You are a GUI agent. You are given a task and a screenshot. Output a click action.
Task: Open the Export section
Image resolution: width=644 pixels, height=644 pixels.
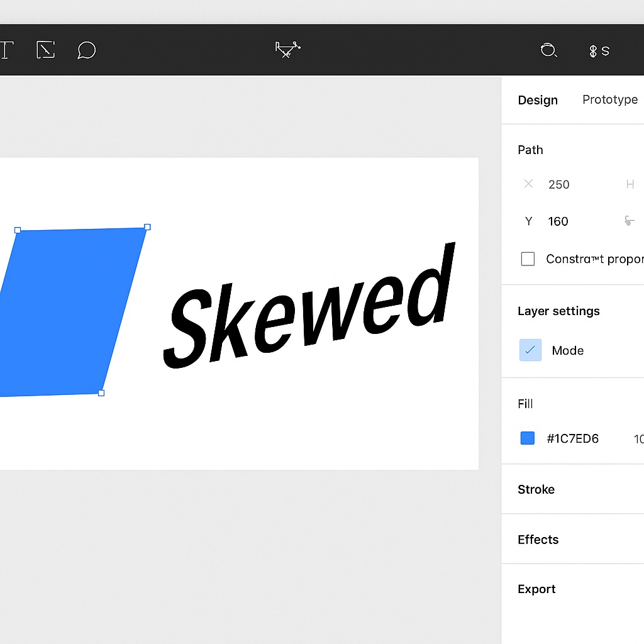(x=536, y=589)
